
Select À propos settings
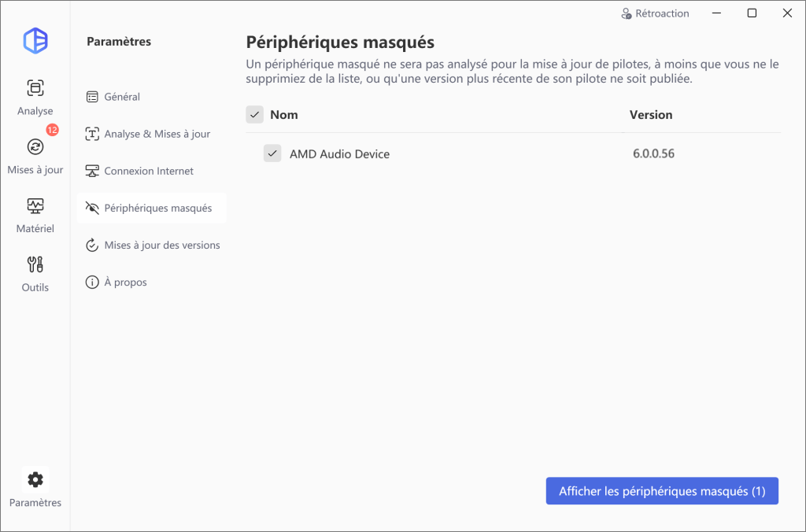(152, 283)
